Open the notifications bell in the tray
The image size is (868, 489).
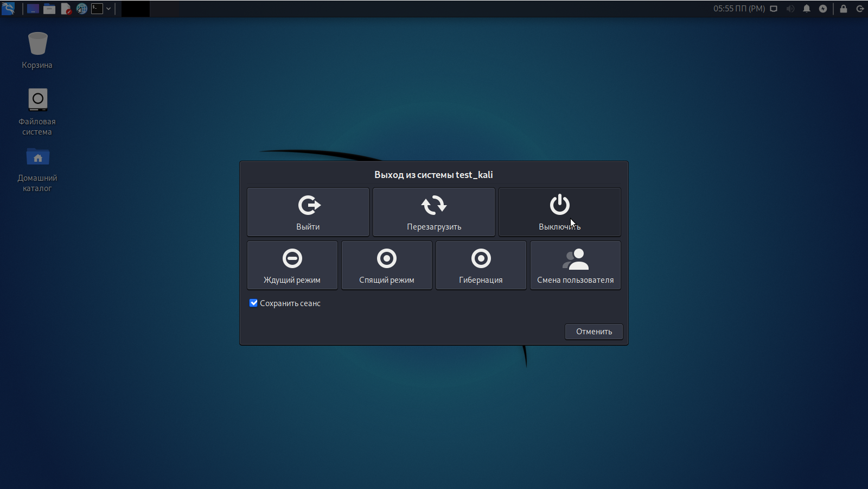click(807, 9)
